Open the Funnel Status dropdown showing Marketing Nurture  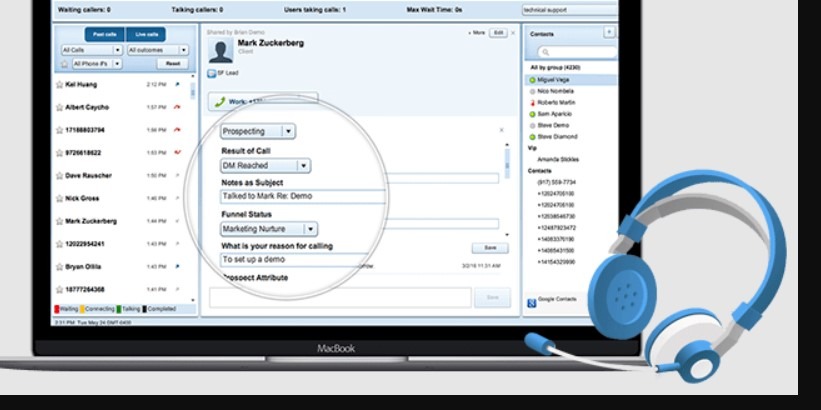[310, 229]
